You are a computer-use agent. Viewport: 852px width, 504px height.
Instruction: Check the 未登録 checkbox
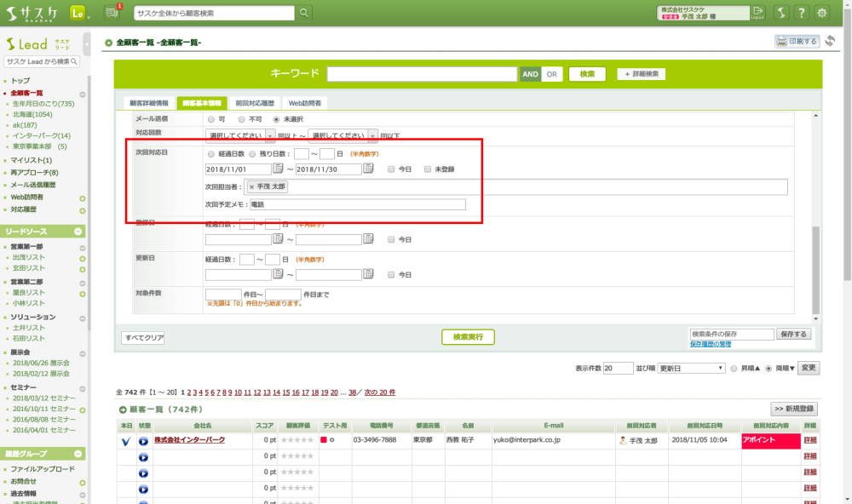[x=428, y=169]
